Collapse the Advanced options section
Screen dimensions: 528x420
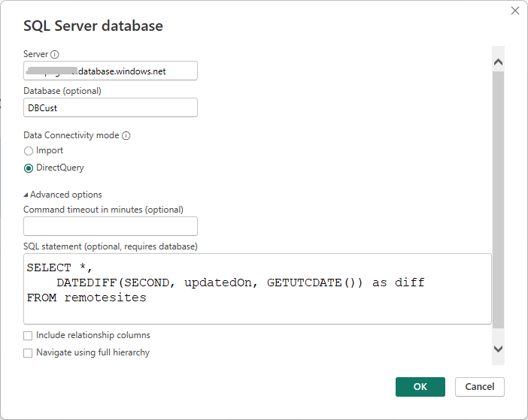pos(62,195)
